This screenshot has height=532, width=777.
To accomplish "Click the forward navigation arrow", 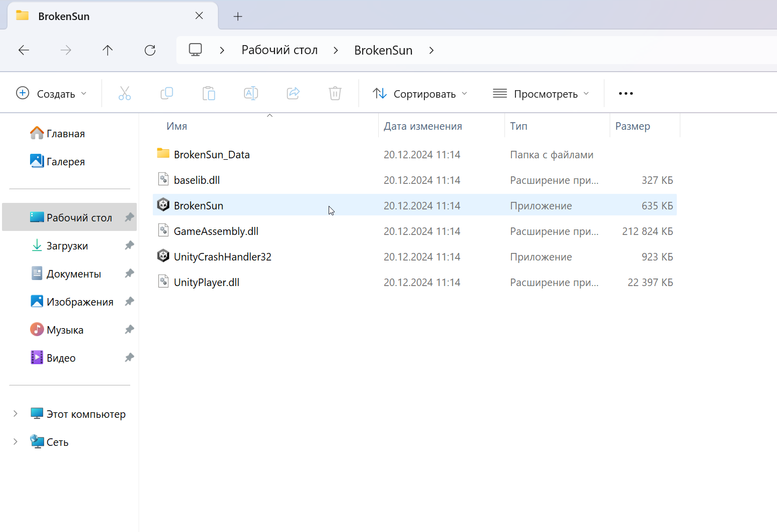I will point(66,50).
